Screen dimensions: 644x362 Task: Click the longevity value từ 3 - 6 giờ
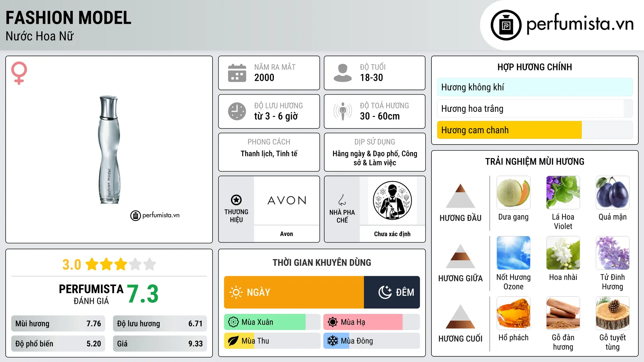click(276, 116)
